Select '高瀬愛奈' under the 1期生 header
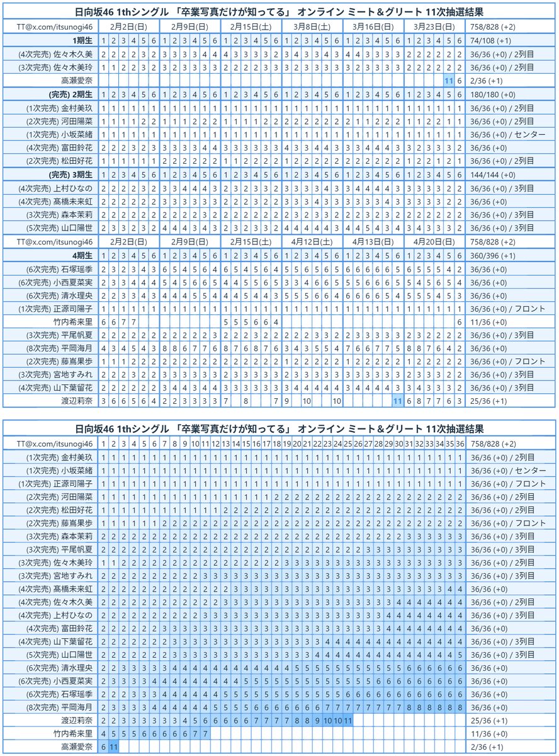 (x=77, y=81)
